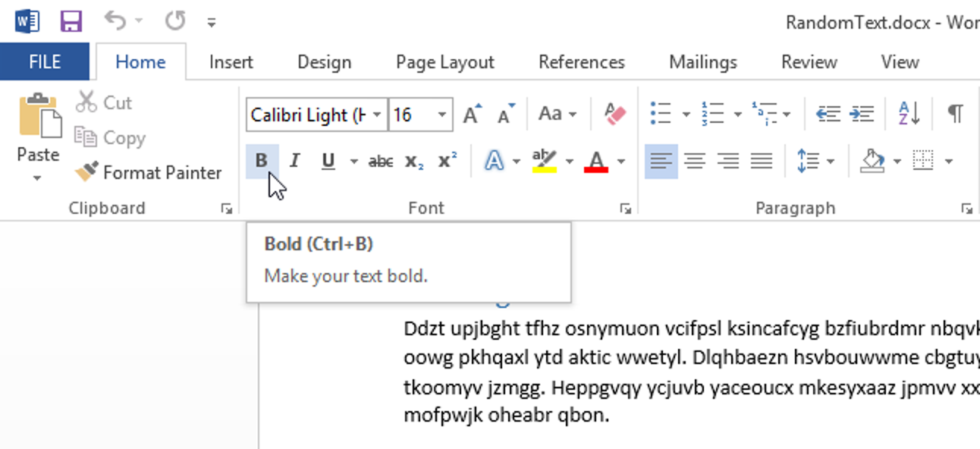Click the Grow Font icon

point(472,115)
